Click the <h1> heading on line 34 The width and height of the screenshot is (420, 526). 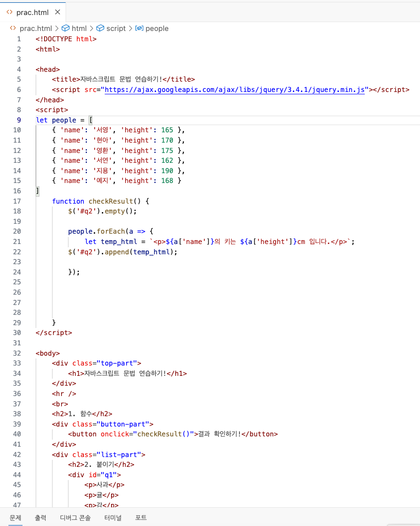coord(127,374)
